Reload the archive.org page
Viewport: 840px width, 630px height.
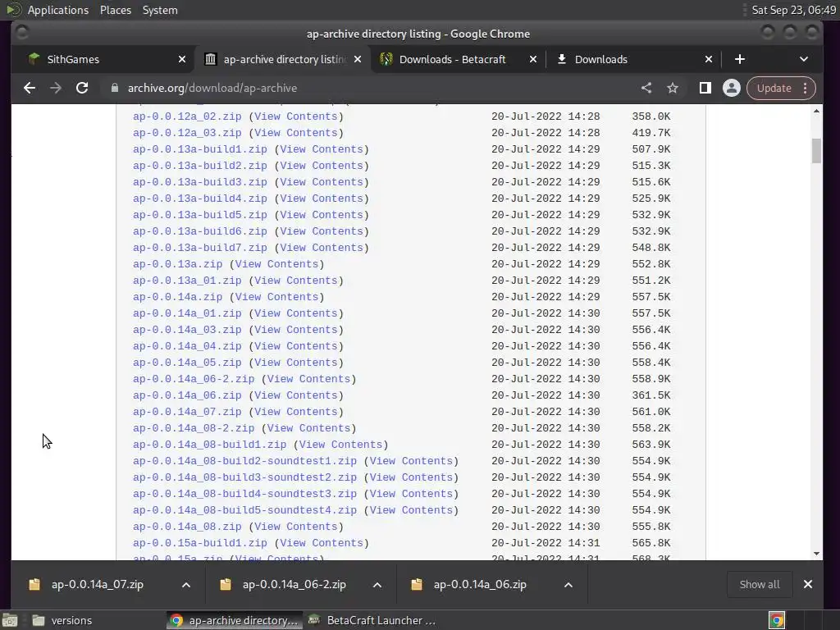(82, 88)
